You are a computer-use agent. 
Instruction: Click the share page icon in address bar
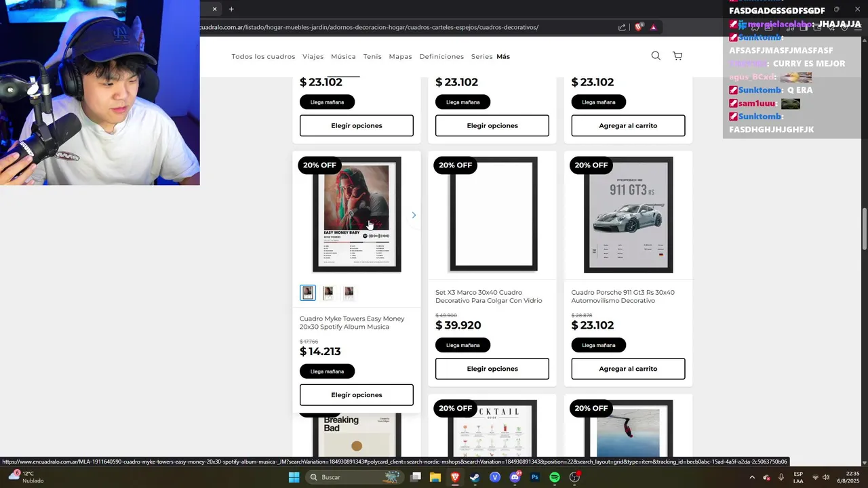(x=622, y=27)
